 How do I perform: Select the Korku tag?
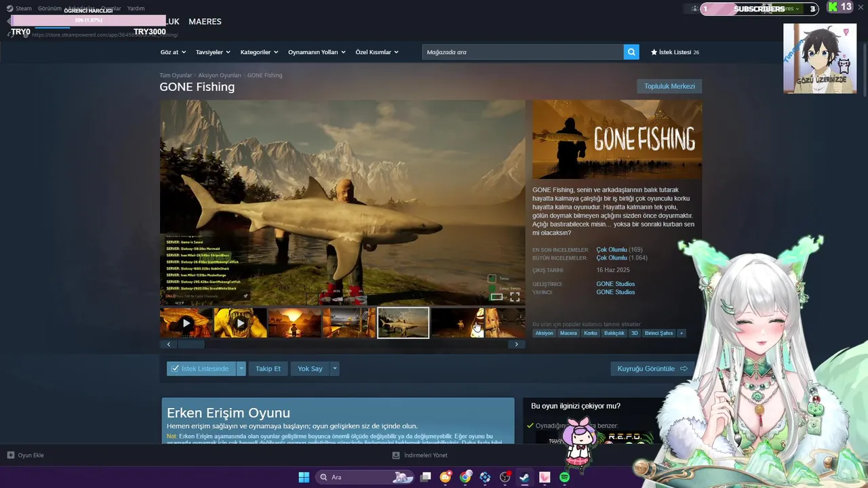(591, 333)
